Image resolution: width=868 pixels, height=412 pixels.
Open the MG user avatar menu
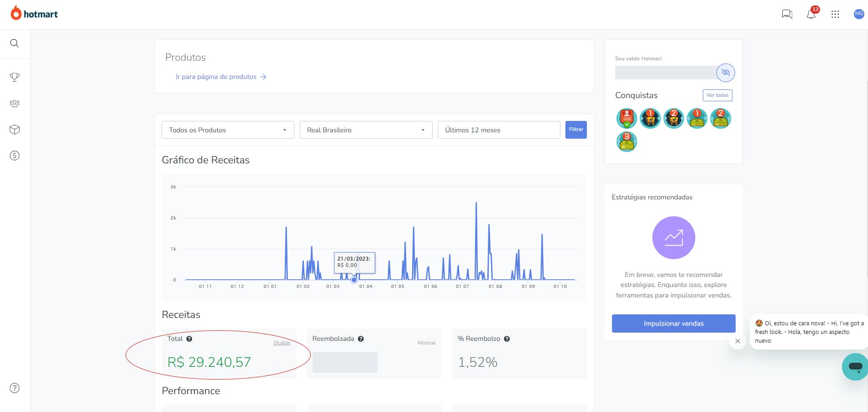[x=859, y=14]
